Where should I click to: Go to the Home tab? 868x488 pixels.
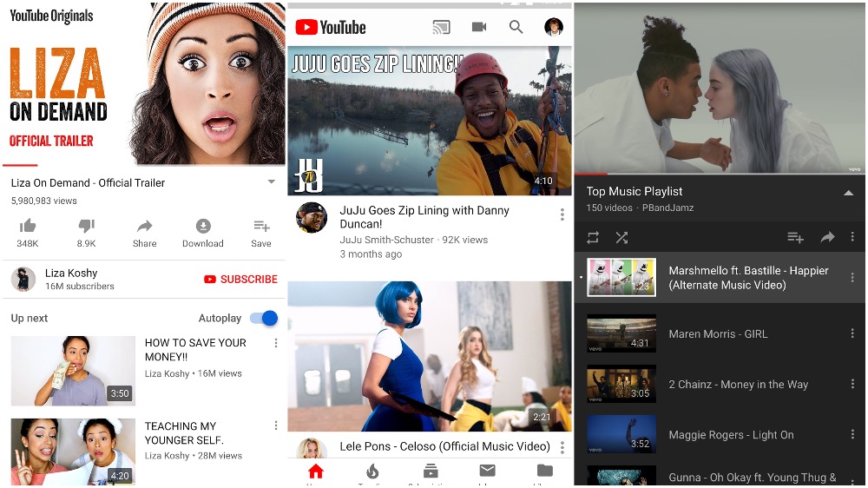[x=316, y=472]
